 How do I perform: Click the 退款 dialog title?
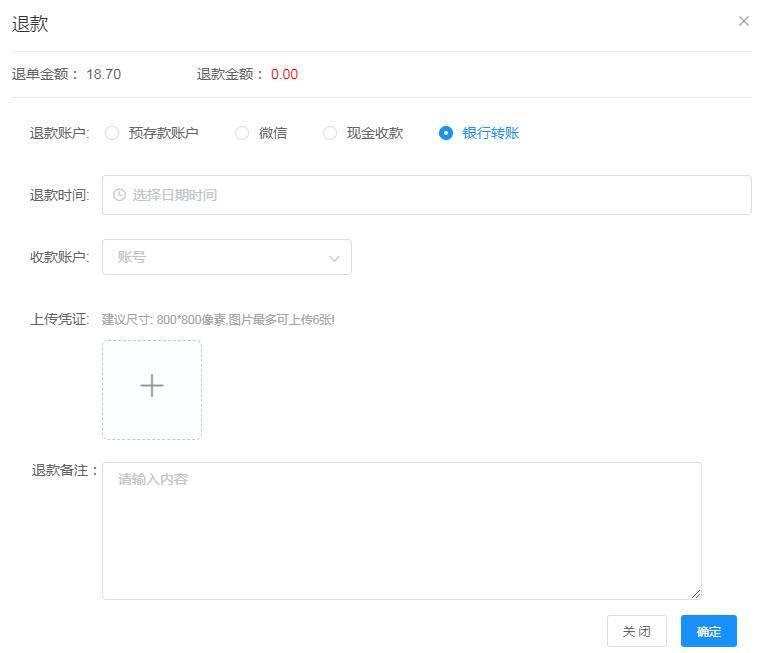[30, 24]
